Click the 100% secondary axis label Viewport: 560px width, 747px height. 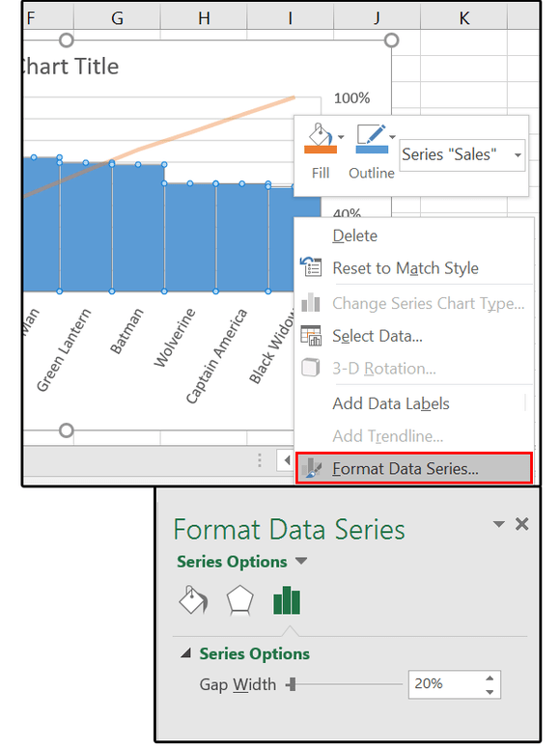click(x=351, y=98)
